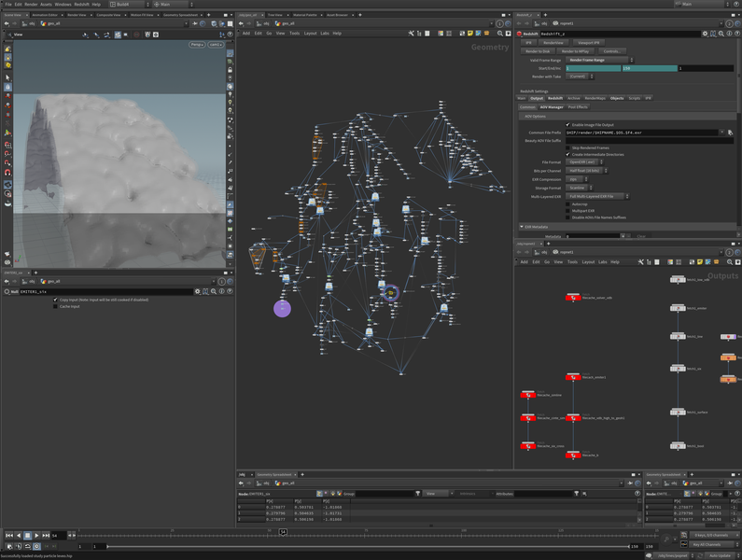Switch to the Redshift settings tab
This screenshot has height=560, width=742.
(555, 98)
